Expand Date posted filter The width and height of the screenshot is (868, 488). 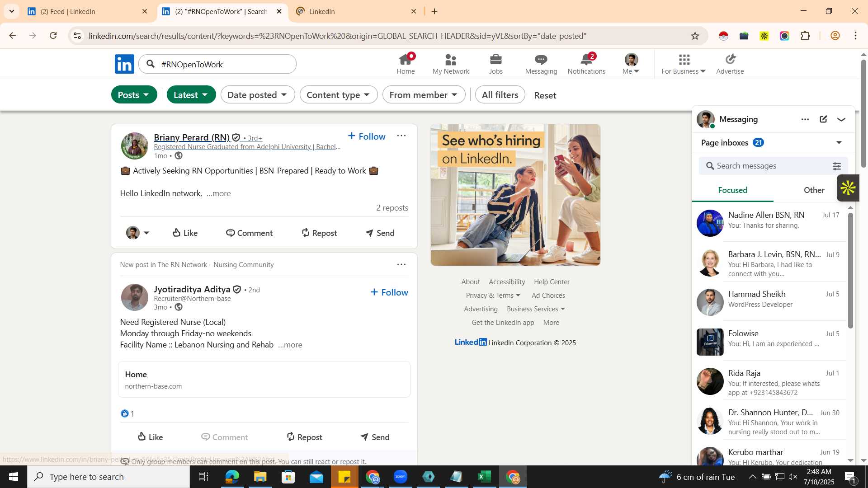258,95
